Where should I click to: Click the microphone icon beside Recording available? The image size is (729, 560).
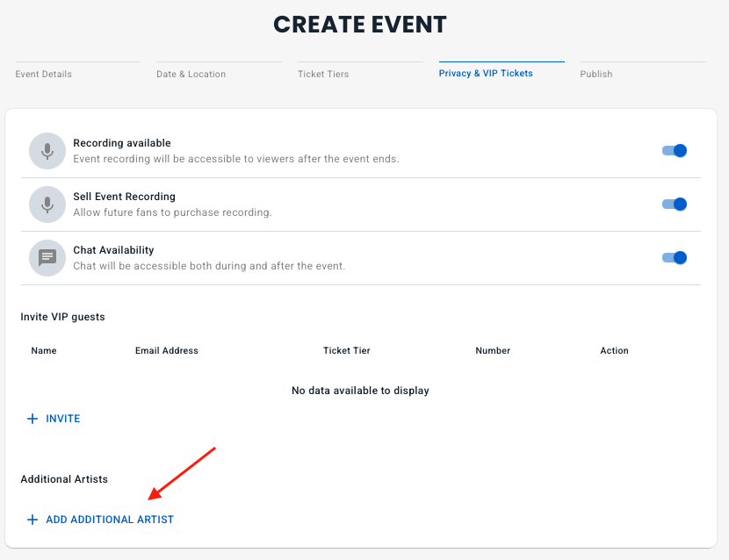pos(47,151)
